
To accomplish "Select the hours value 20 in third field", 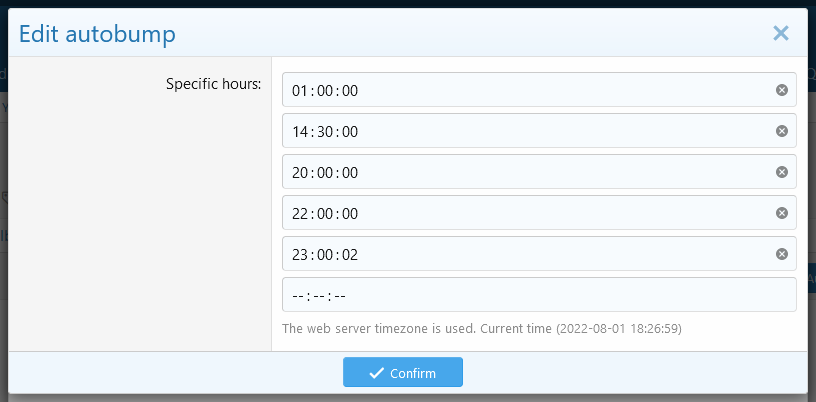I will (x=300, y=173).
